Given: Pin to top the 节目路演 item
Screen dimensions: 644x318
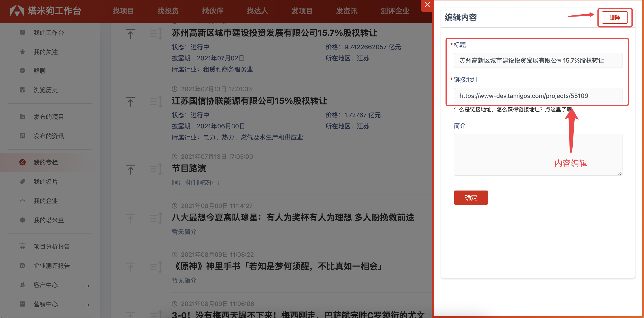Looking at the screenshot, I should coord(130,169).
